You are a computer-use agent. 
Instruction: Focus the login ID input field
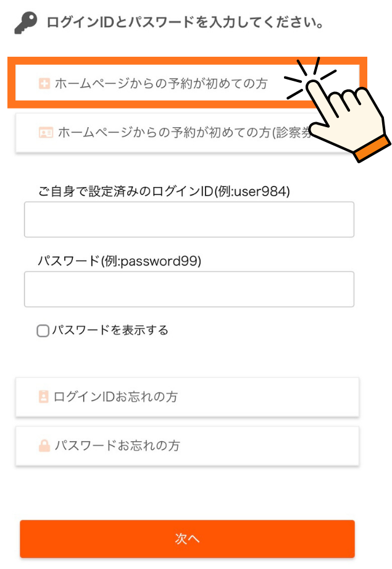[189, 220]
